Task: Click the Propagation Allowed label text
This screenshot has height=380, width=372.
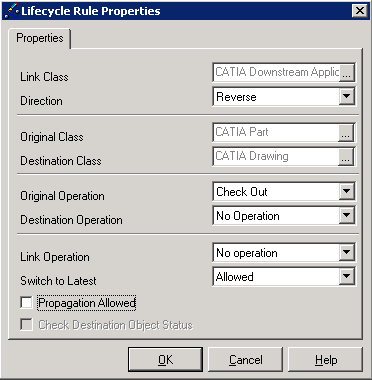Action: tap(87, 303)
